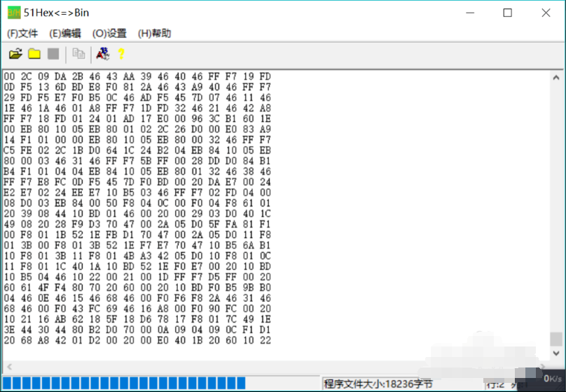This screenshot has height=392, width=566.
Task: Click the vertical scrollbar down arrow
Action: 556,353
